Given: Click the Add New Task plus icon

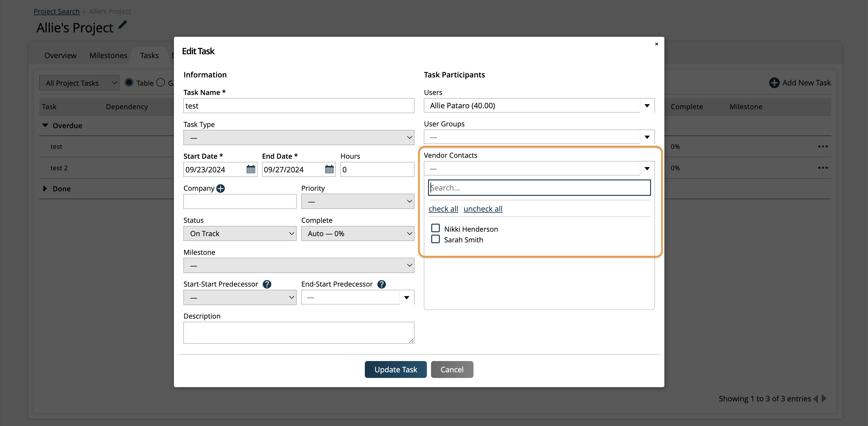Looking at the screenshot, I should pyautogui.click(x=774, y=83).
